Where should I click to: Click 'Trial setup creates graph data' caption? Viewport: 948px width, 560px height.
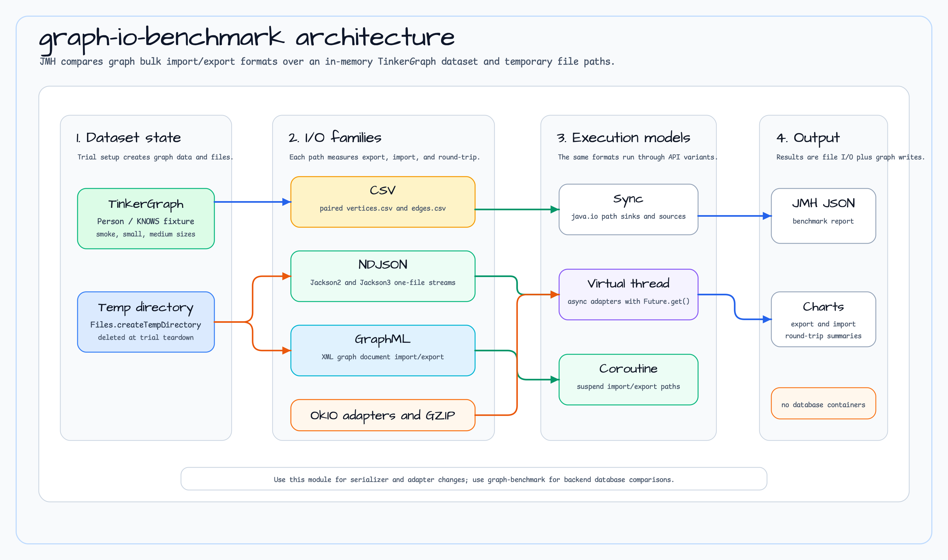(155, 157)
